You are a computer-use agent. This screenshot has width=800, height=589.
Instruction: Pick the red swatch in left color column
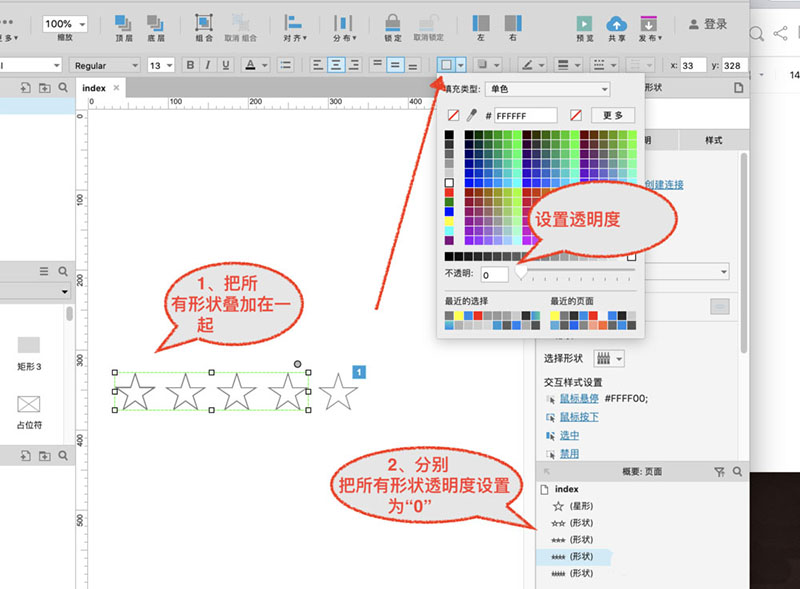(x=449, y=192)
